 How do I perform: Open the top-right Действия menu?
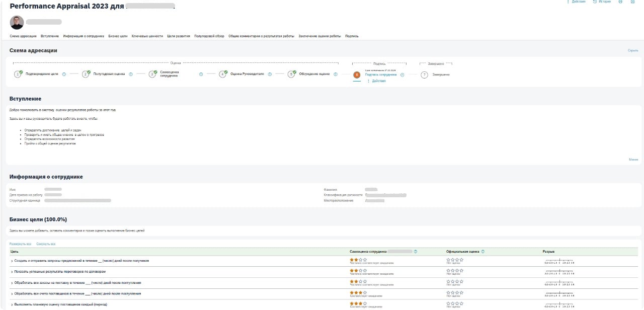(x=576, y=2)
